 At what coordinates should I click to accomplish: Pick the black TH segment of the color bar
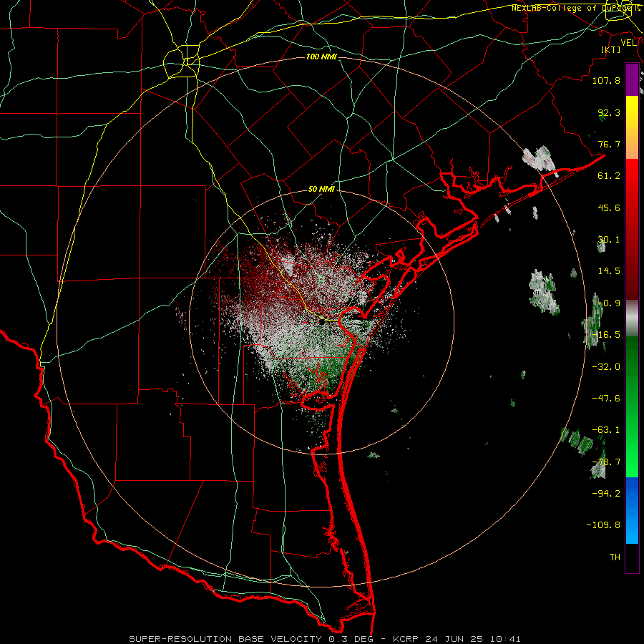pos(632,557)
